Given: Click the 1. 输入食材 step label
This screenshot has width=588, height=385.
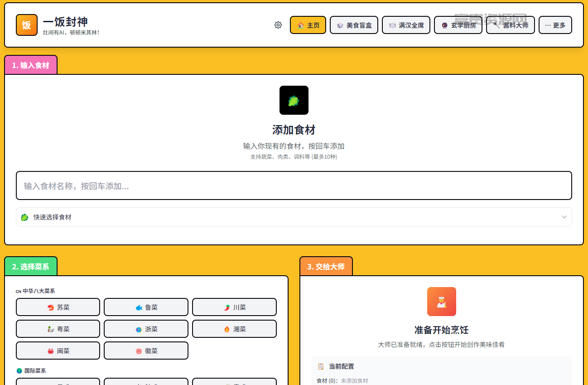Looking at the screenshot, I should point(31,65).
